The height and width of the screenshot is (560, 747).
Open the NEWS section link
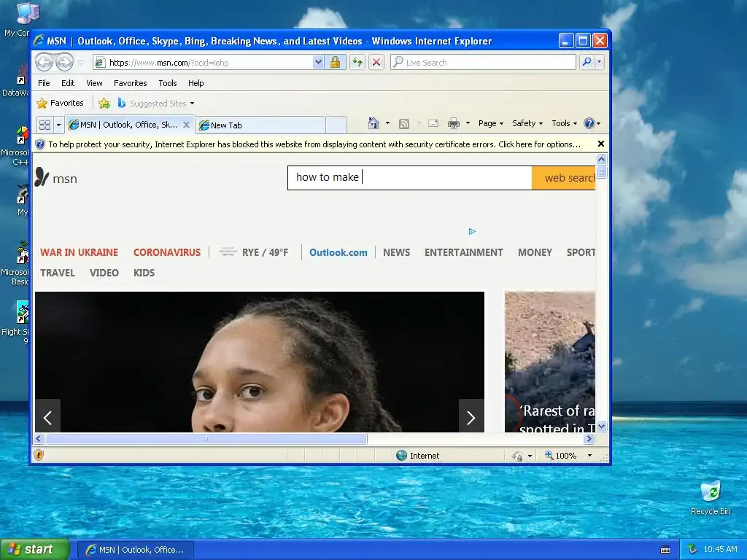(396, 252)
